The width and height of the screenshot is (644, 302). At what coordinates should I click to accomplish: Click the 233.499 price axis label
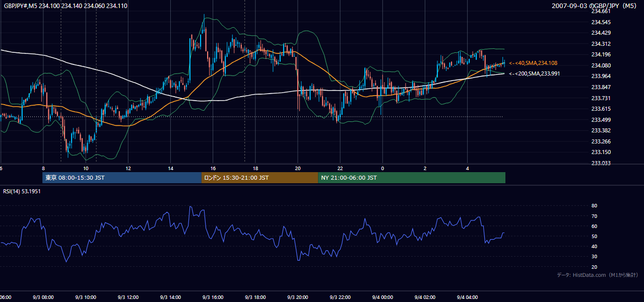coord(601,120)
